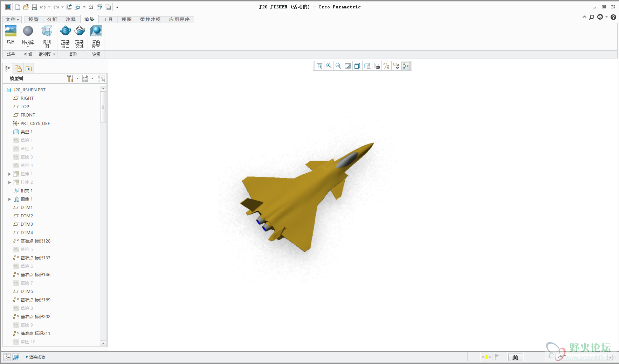Screen dimensions: 619x364
Task: Undo the last action
Action: tap(43, 7)
